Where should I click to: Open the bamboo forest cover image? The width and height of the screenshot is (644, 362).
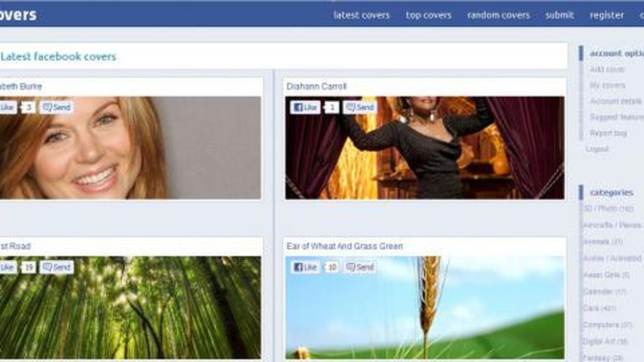pos(130,308)
